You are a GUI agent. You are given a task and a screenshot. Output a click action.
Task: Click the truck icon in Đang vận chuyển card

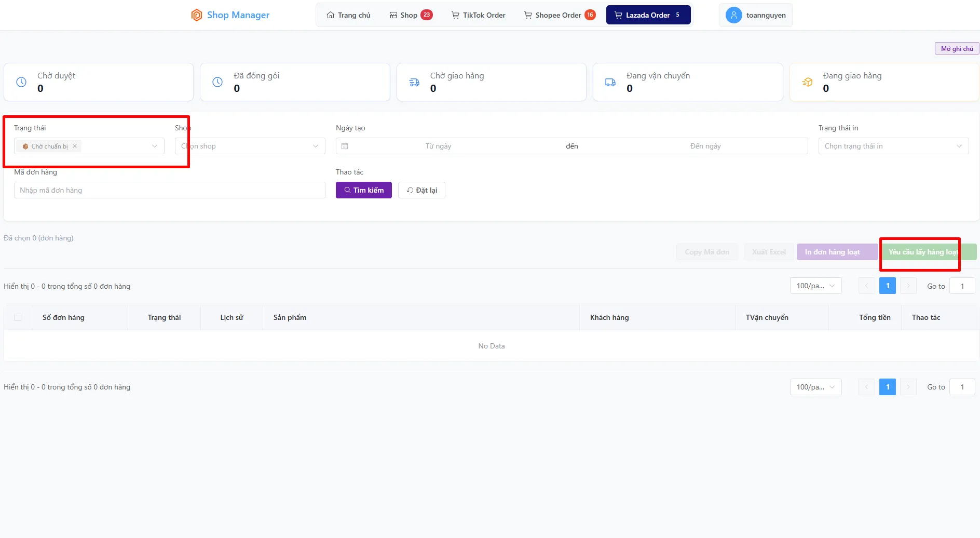(610, 82)
